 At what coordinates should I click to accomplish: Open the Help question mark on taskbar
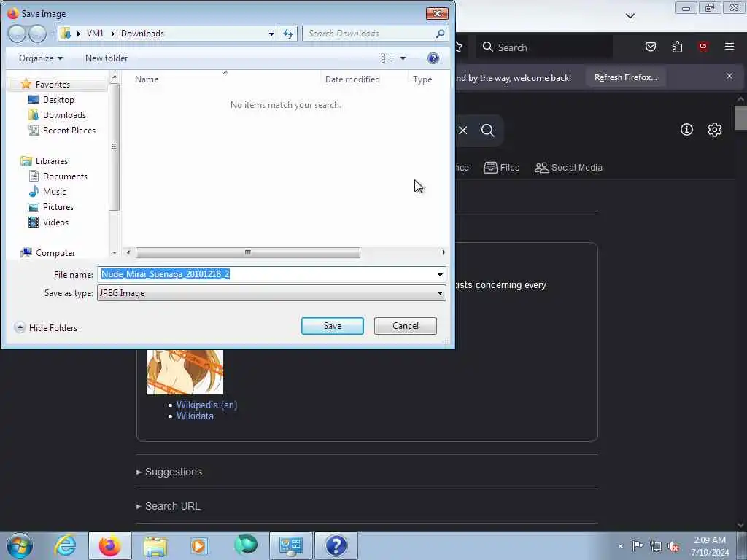(336, 545)
